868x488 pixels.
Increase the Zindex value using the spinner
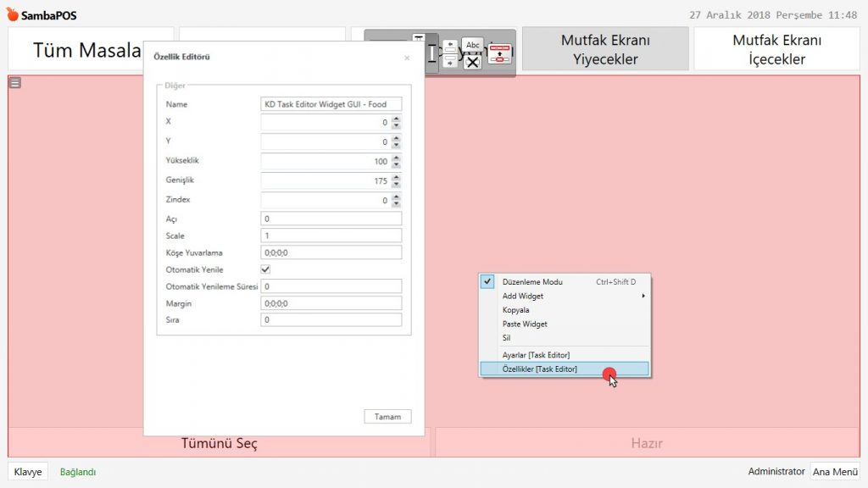(x=396, y=197)
